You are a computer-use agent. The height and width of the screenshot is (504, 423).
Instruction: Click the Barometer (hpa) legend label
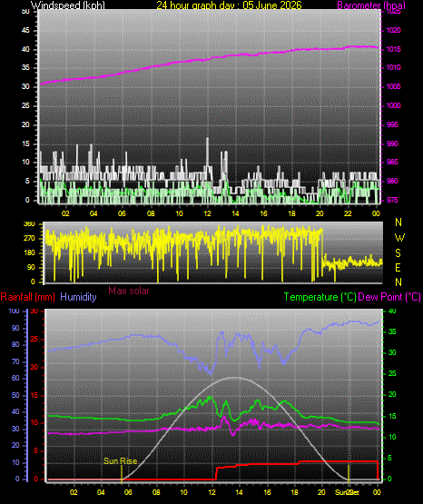pyautogui.click(x=371, y=5)
